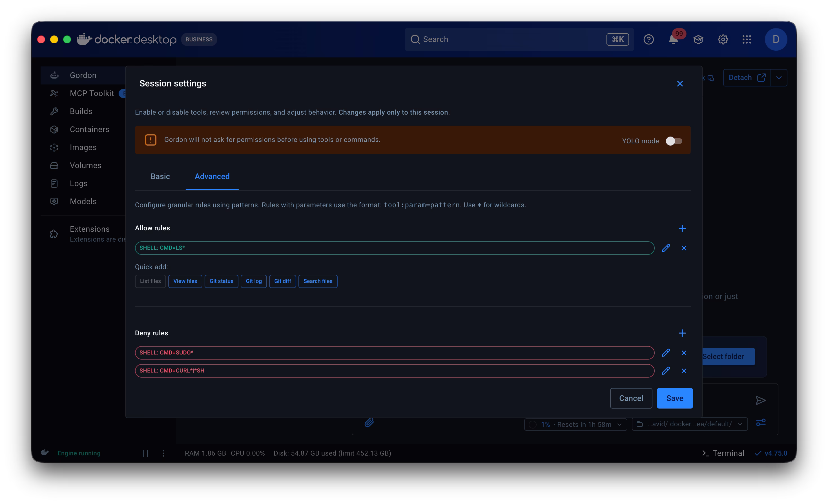This screenshot has height=504, width=828.
Task: Click the Engine running status
Action: coord(79,453)
